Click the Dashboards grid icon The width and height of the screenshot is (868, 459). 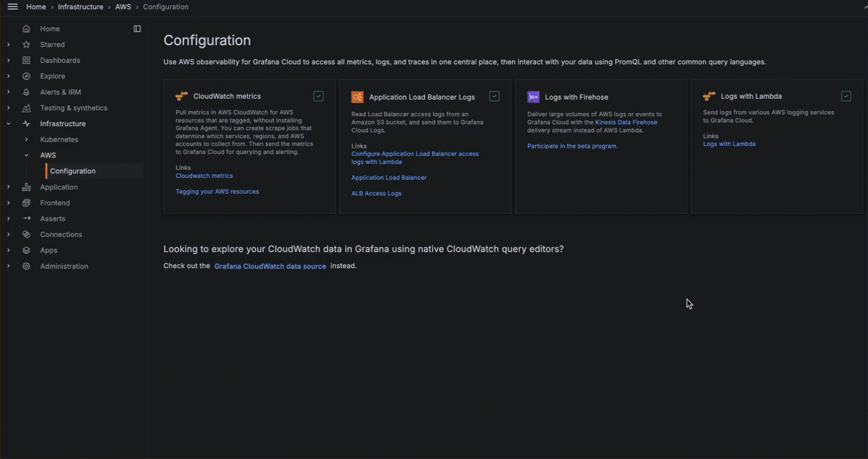[26, 60]
